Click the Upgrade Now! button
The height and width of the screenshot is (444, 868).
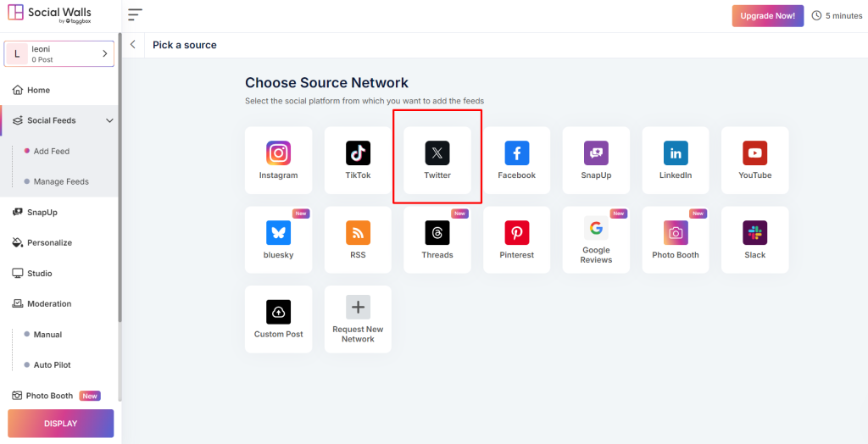tap(768, 16)
